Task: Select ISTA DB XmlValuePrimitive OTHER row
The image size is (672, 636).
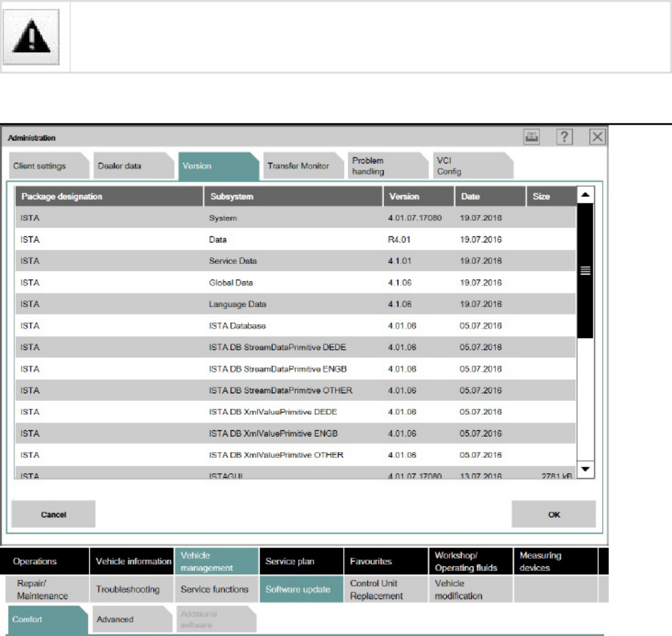Action: coord(295,455)
